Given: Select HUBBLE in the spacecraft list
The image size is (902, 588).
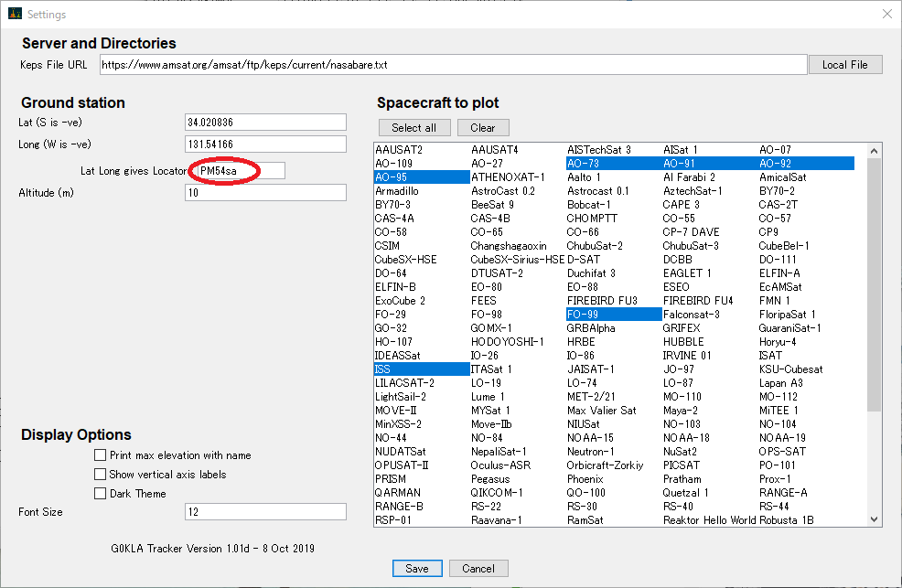Looking at the screenshot, I should [x=682, y=342].
